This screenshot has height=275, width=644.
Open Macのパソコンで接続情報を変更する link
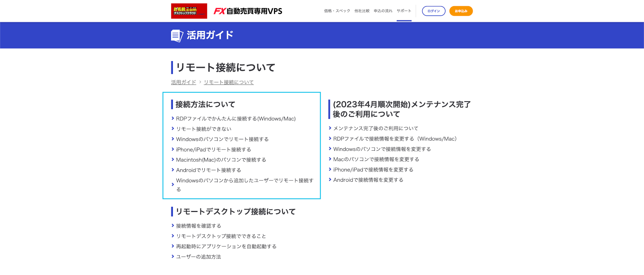(376, 159)
